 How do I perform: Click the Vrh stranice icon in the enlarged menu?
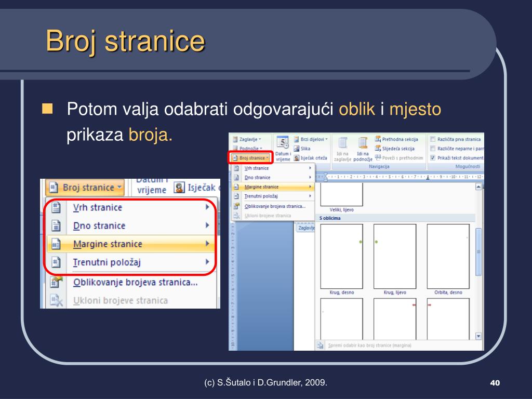click(56, 207)
